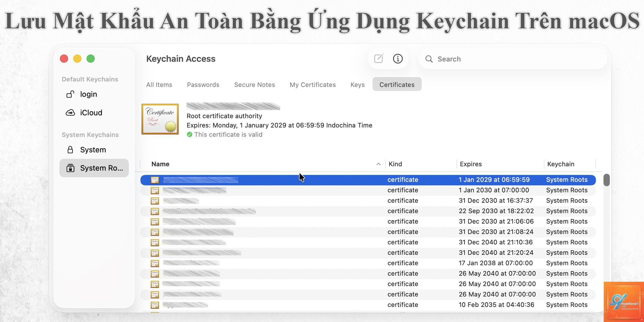The width and height of the screenshot is (644, 322).
Task: Click the login keychain unlocked-padlock icon
Action: (x=70, y=94)
